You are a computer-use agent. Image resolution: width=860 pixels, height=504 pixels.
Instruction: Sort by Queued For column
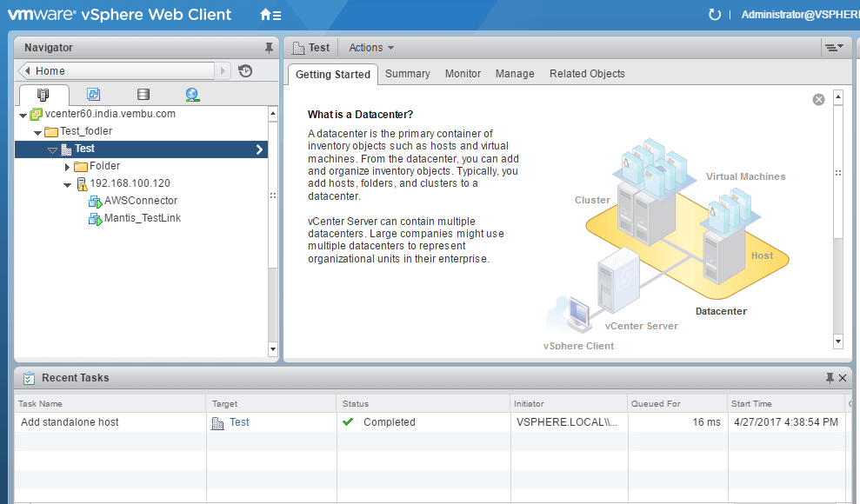click(677, 404)
